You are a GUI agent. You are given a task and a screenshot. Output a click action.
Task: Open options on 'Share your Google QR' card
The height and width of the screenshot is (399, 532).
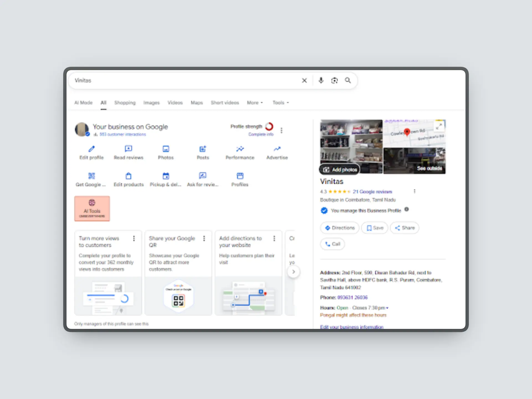coord(204,238)
